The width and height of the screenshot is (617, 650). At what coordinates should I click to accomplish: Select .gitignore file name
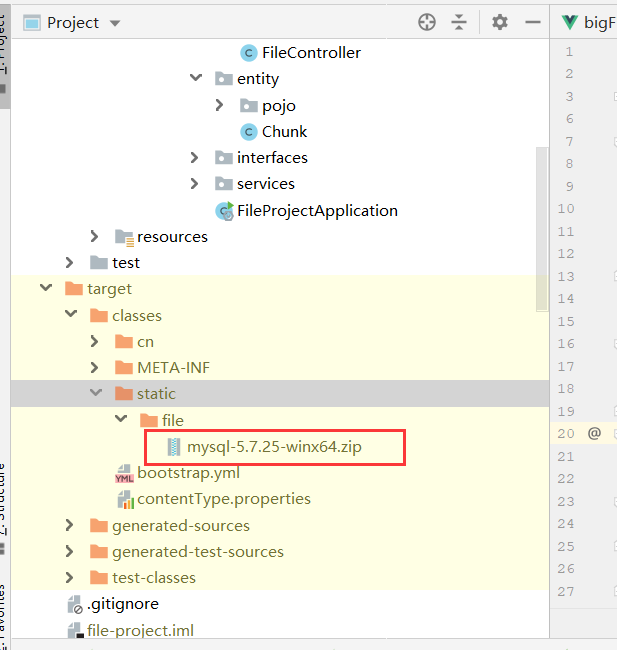pos(123,604)
